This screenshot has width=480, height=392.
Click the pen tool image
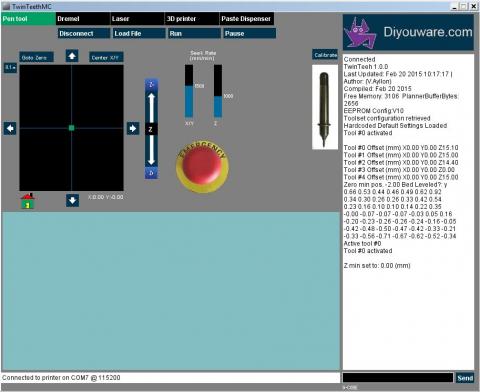pos(325,107)
